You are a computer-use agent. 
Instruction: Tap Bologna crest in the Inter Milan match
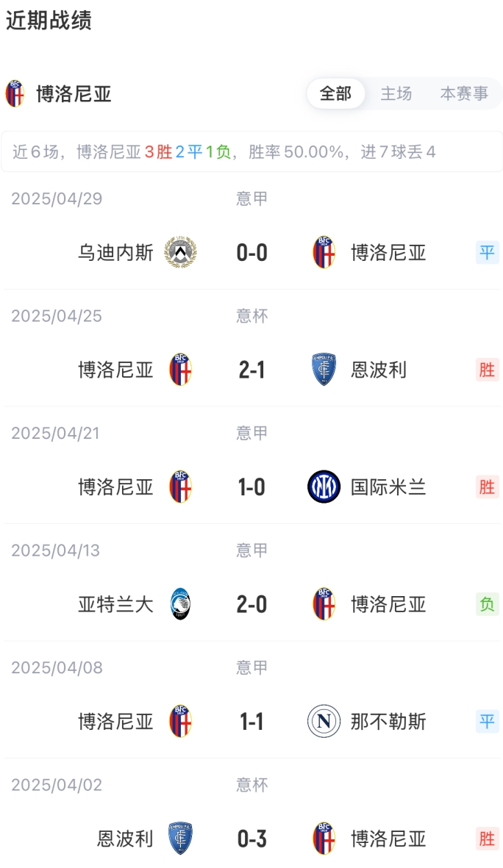(180, 487)
